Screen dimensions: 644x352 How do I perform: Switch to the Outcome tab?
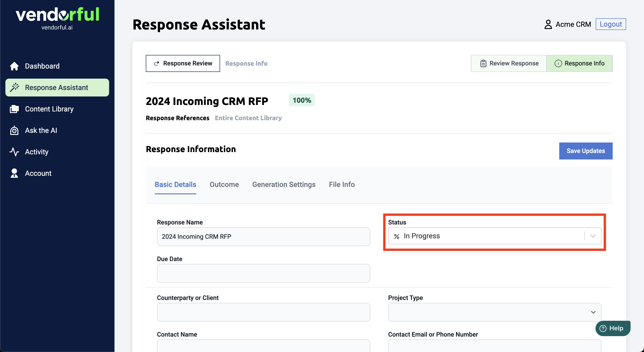pyautogui.click(x=224, y=184)
